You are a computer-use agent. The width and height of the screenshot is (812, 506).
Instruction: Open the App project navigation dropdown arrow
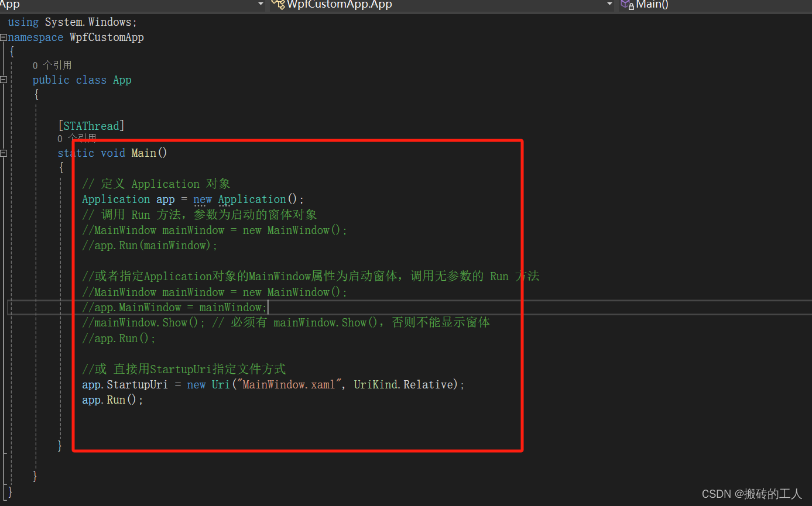(261, 5)
